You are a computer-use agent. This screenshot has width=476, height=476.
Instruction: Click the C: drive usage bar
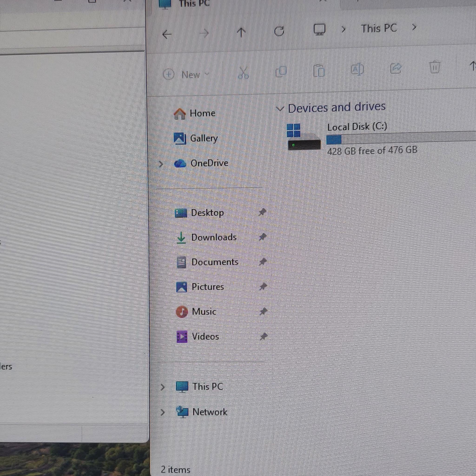pos(401,138)
